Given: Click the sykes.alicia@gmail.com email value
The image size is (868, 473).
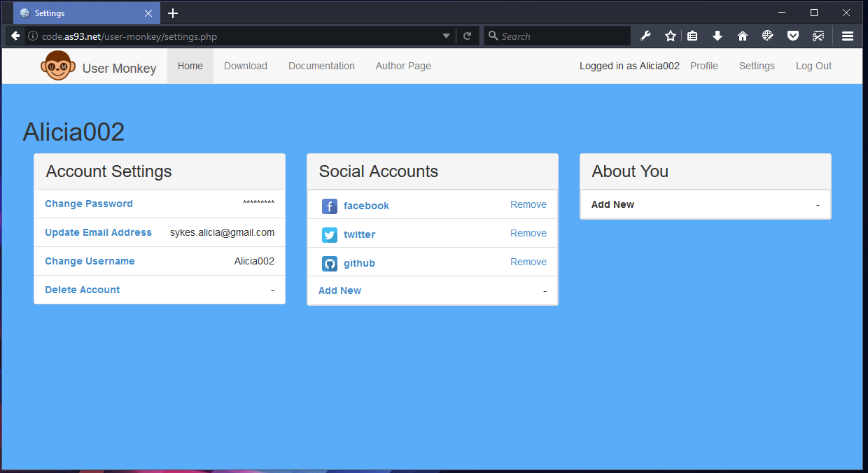Looking at the screenshot, I should pos(222,232).
